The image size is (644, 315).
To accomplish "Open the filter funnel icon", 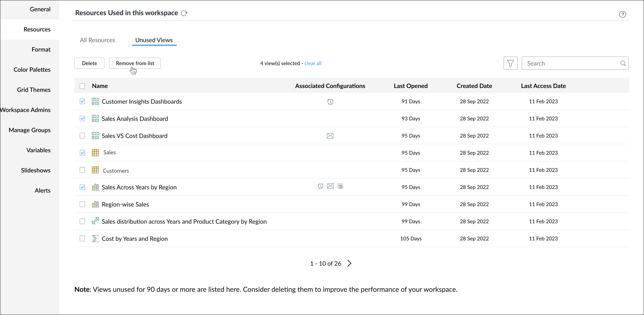I will [510, 63].
